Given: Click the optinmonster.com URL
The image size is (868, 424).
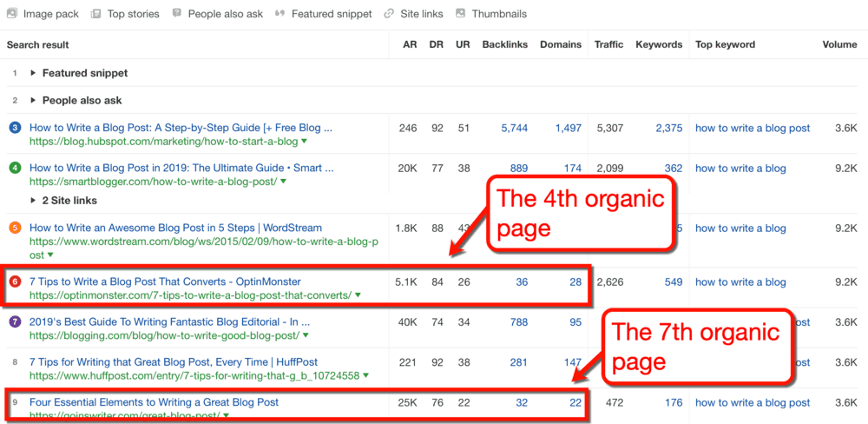Looking at the screenshot, I should pos(190,295).
